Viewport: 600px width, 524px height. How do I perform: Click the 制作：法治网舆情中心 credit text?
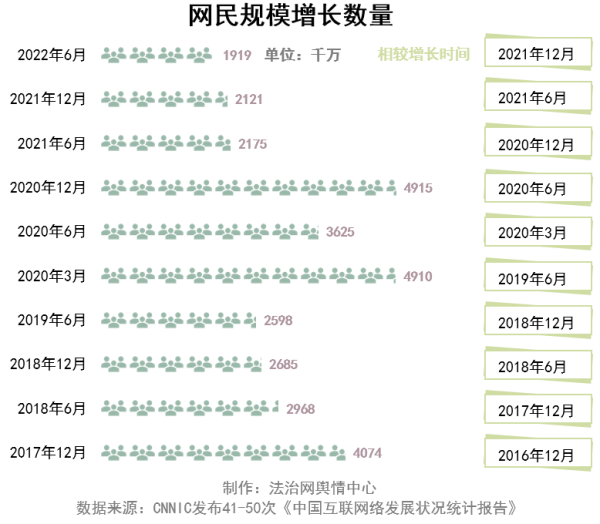click(x=299, y=488)
